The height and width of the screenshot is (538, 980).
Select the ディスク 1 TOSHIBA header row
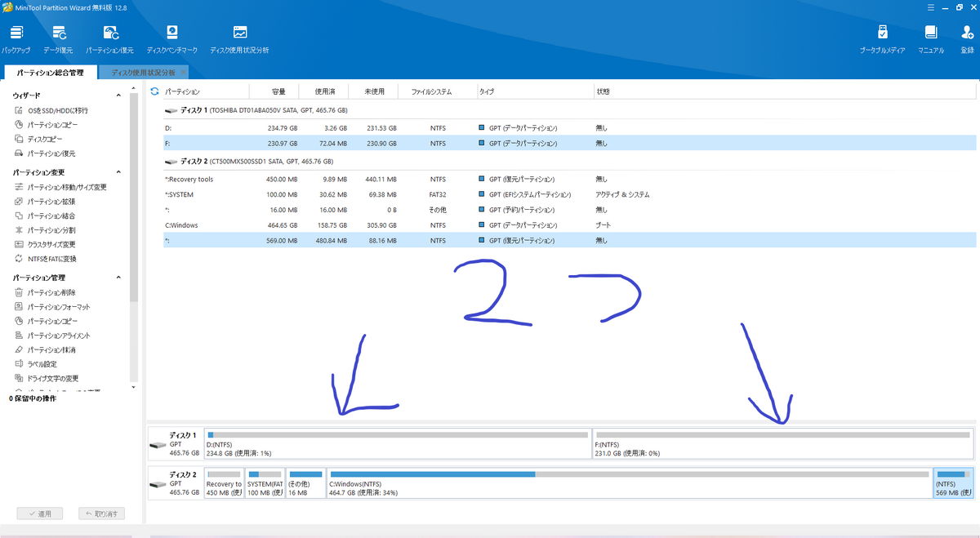coord(570,109)
